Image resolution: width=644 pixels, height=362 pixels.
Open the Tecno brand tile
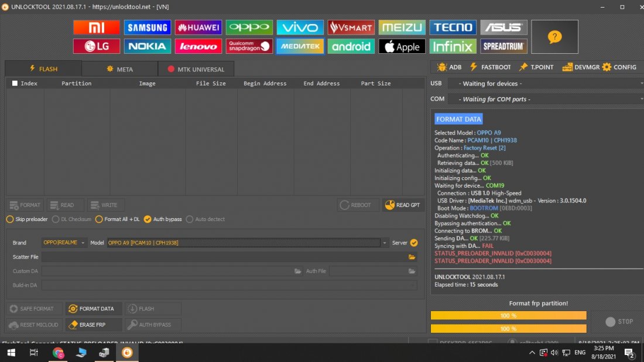point(453,27)
